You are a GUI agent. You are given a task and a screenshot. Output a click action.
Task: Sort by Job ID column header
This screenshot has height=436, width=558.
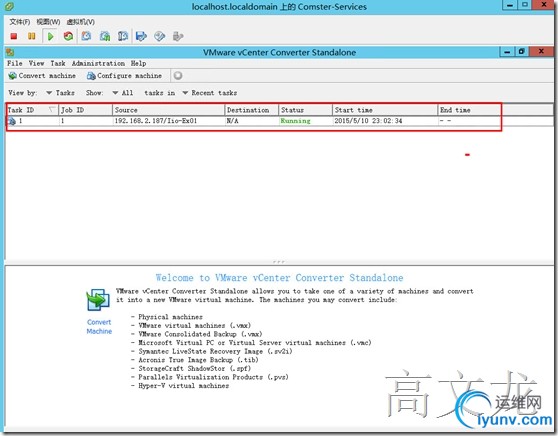coord(86,110)
